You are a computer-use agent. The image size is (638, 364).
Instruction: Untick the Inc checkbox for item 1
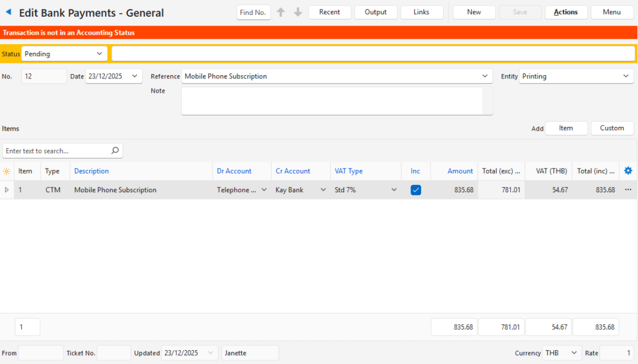[416, 190]
